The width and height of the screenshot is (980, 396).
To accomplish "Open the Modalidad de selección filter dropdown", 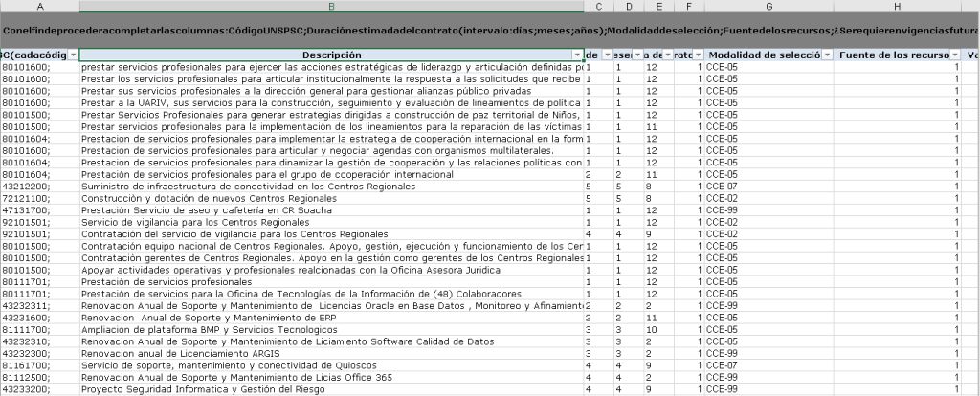I will click(x=828, y=55).
